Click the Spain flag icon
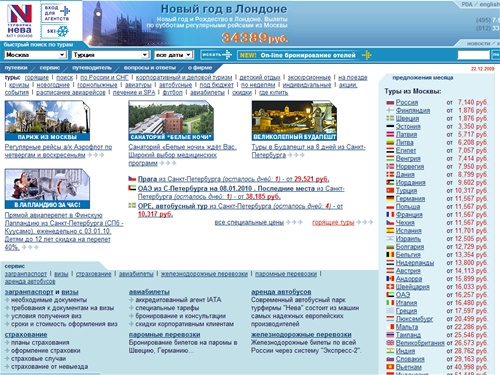 pos(390,231)
